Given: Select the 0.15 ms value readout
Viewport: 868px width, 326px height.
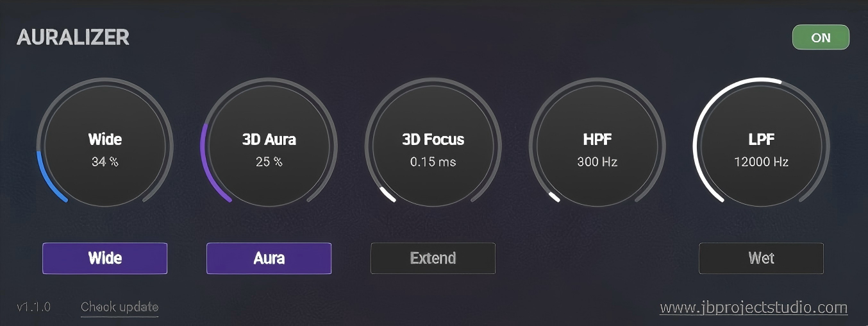Looking at the screenshot, I should [x=433, y=162].
